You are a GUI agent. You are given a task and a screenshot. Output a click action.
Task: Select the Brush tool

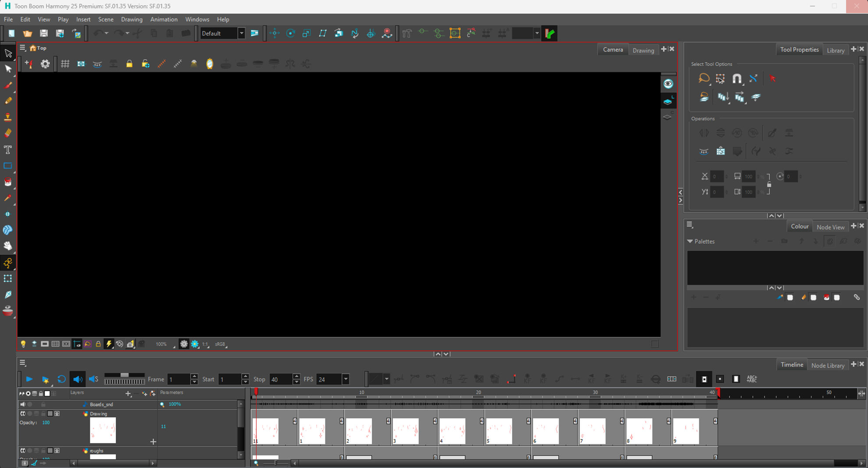tap(8, 85)
